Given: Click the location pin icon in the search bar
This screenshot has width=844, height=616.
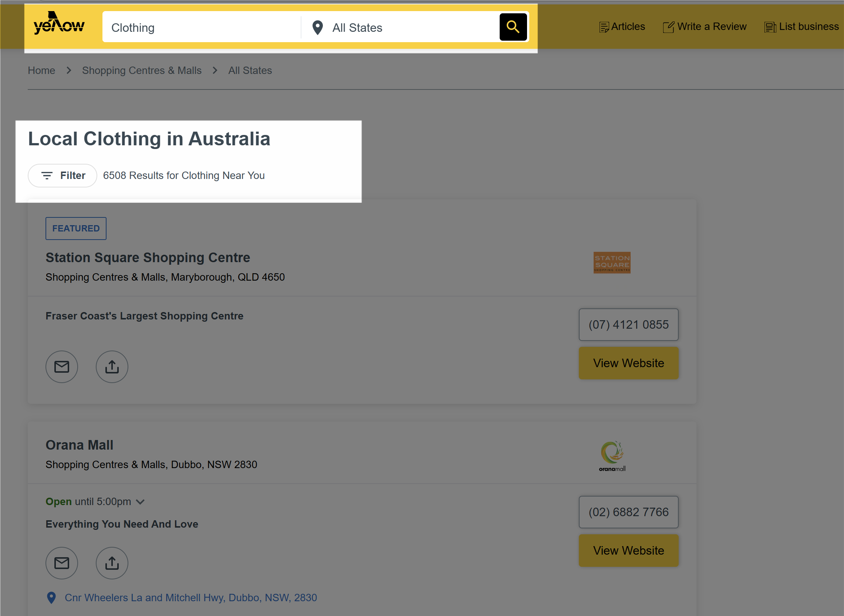Looking at the screenshot, I should pos(317,28).
